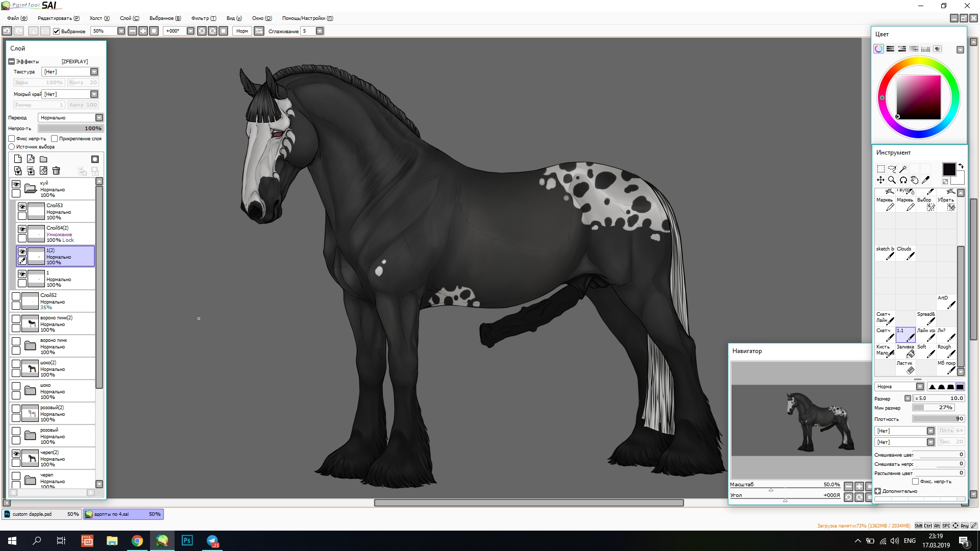Check the Прикрепление слоя option
Image resolution: width=980 pixels, height=551 pixels.
pos(54,139)
